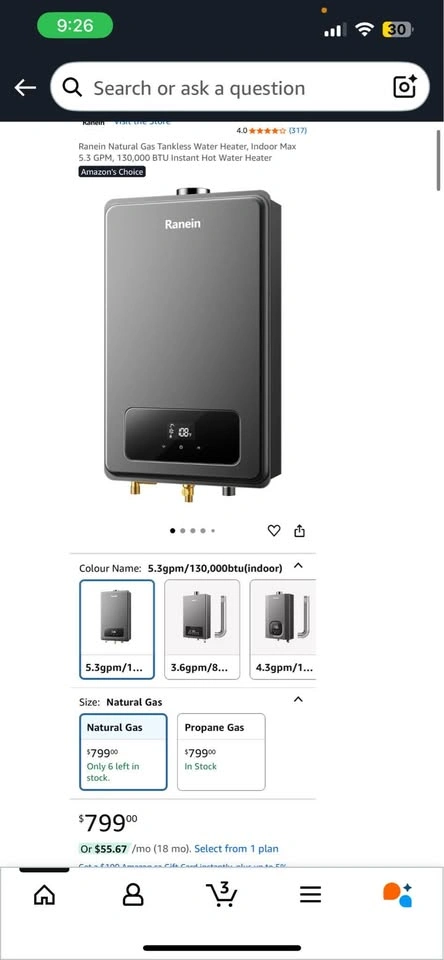444x960 pixels.
Task: Select the Propane Gas option
Action: click(221, 752)
